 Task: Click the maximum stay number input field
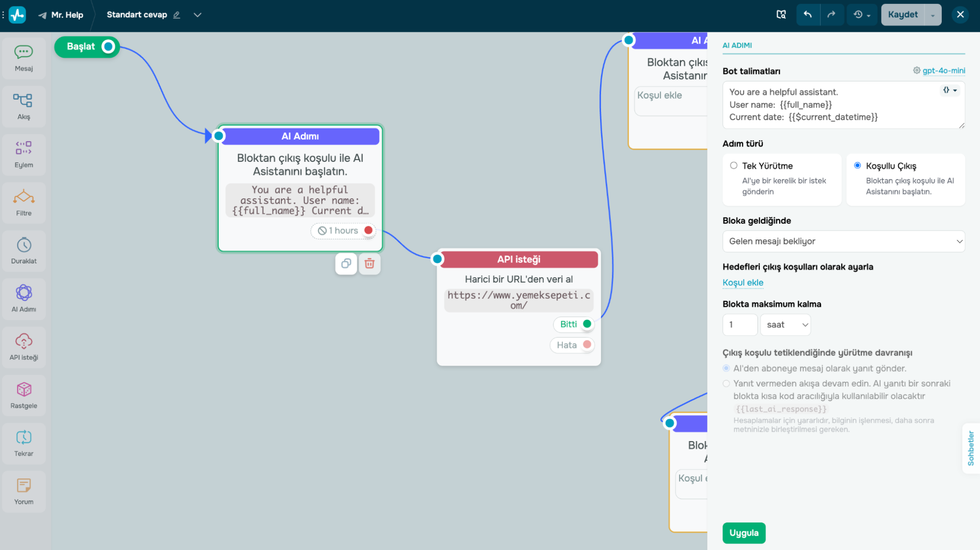740,325
